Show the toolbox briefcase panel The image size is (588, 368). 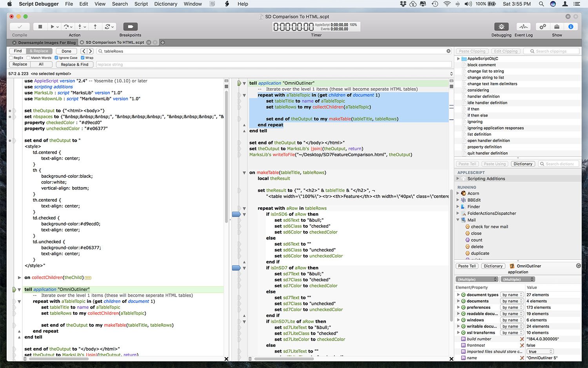[557, 27]
